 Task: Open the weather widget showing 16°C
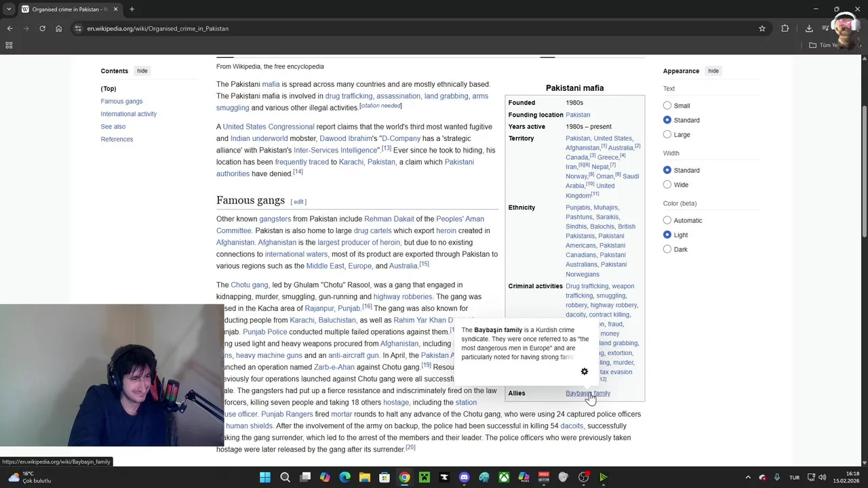(x=29, y=477)
